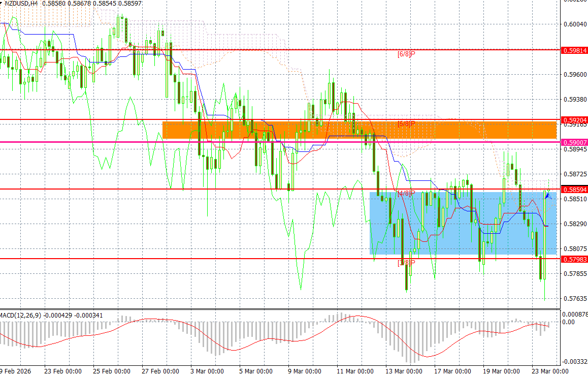Image resolution: width=588 pixels, height=376 pixels.
Task: Click the 0.59380 value on price axis
Action: [x=575, y=100]
